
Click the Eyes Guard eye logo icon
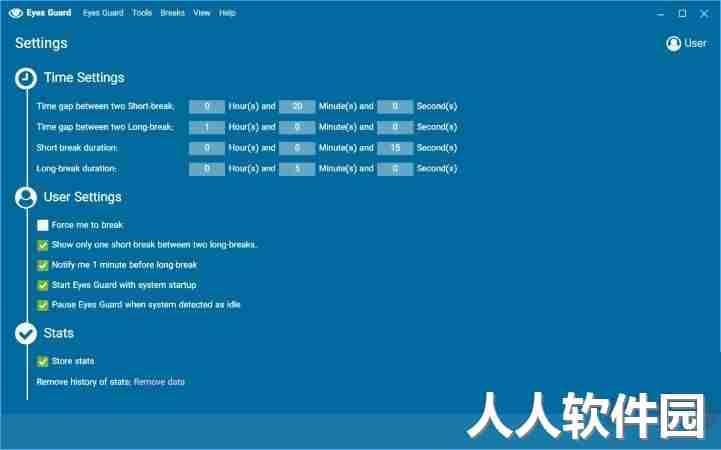pyautogui.click(x=16, y=13)
